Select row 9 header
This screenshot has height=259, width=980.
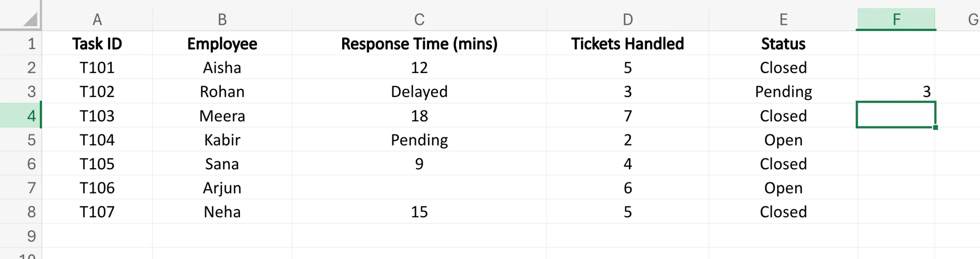click(x=21, y=236)
